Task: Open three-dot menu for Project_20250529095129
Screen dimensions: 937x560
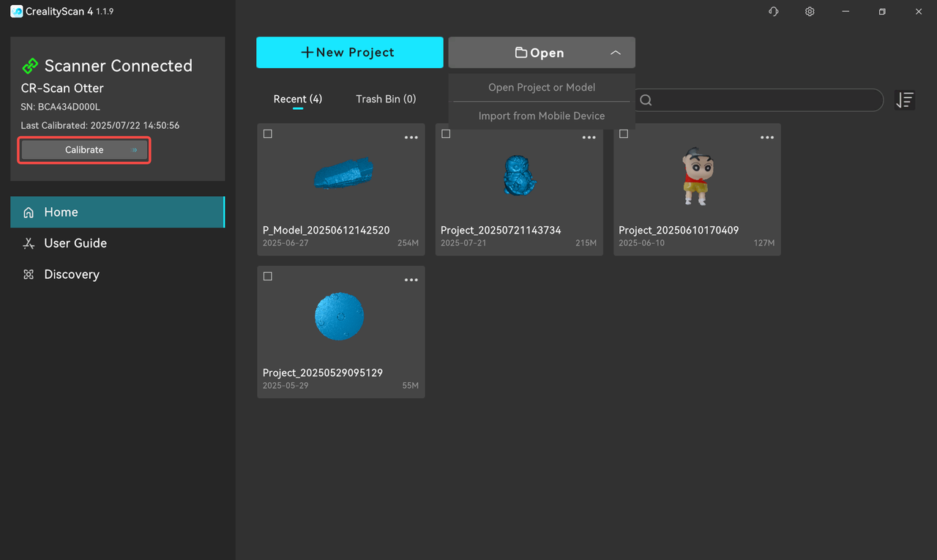Action: point(411,280)
